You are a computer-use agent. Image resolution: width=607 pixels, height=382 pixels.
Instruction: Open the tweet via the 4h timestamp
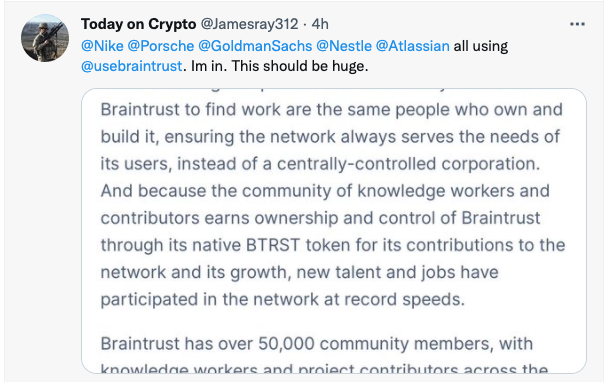point(320,24)
